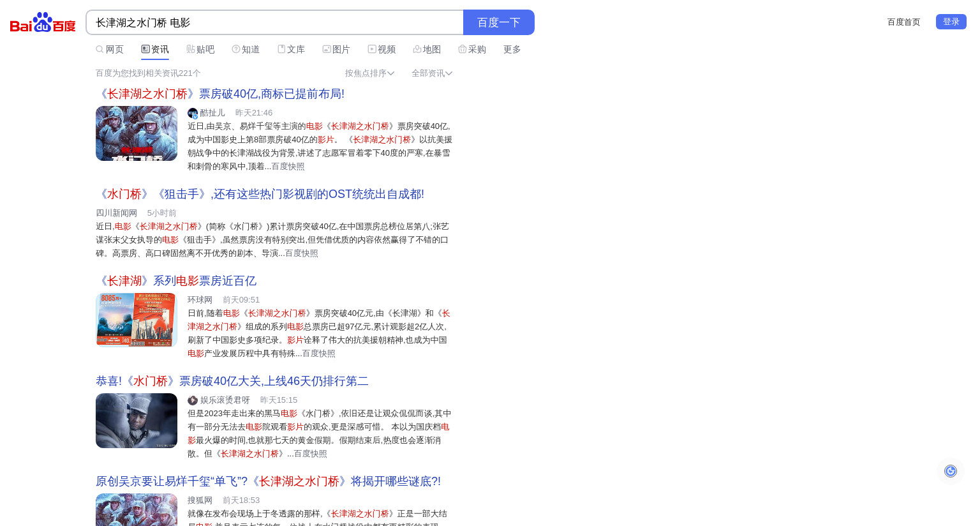This screenshot has height=526, width=980.
Task: Switch to the 贴吧 tab
Action: click(200, 49)
